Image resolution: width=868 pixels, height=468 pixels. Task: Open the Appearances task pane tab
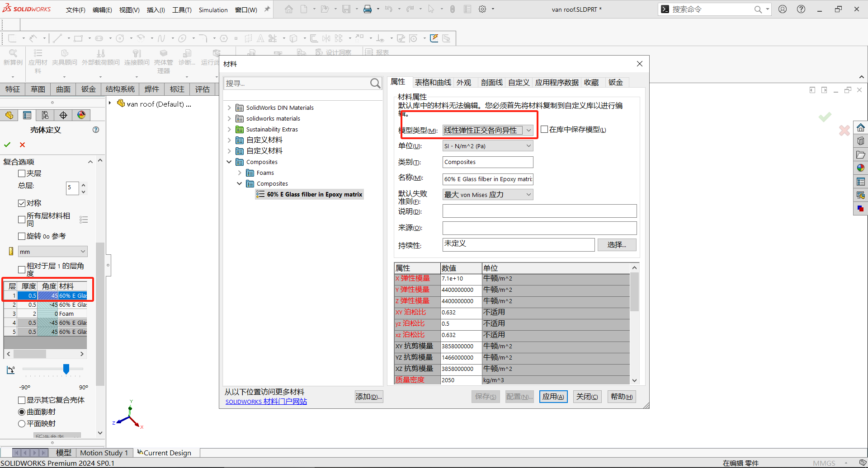point(861,168)
